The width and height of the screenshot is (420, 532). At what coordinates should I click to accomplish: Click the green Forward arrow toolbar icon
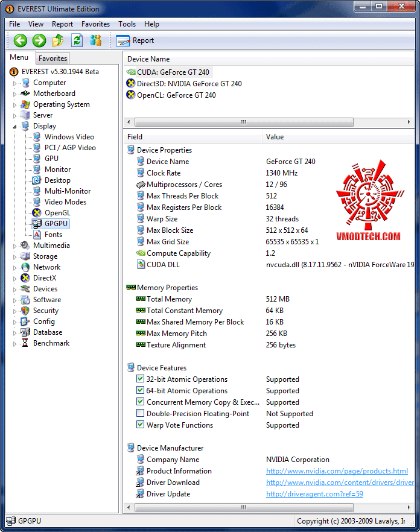click(39, 40)
